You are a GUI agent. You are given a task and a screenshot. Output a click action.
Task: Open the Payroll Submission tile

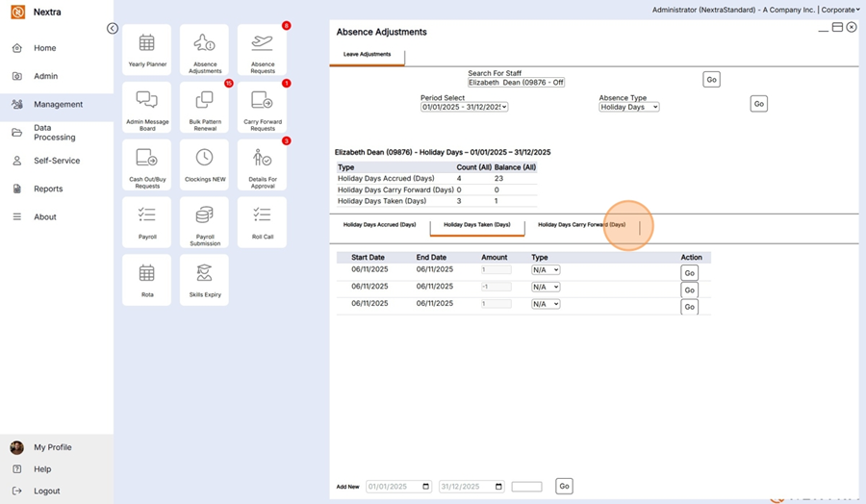pos(204,222)
